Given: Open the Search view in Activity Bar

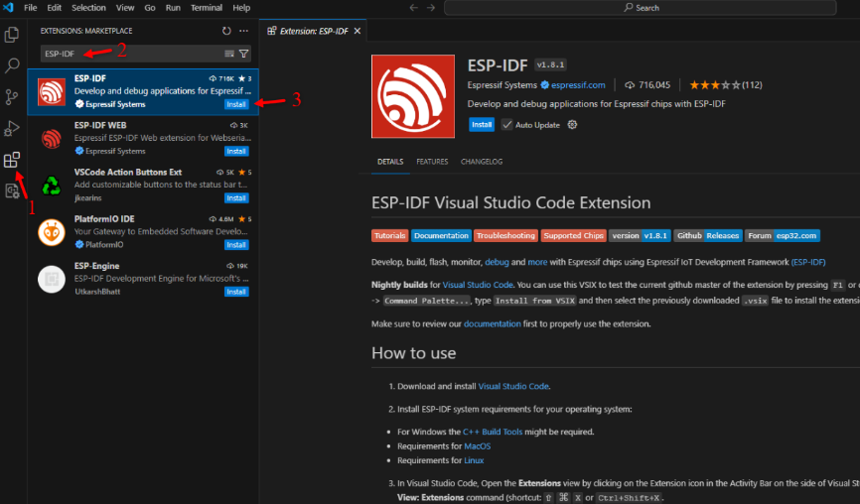Looking at the screenshot, I should click(12, 65).
